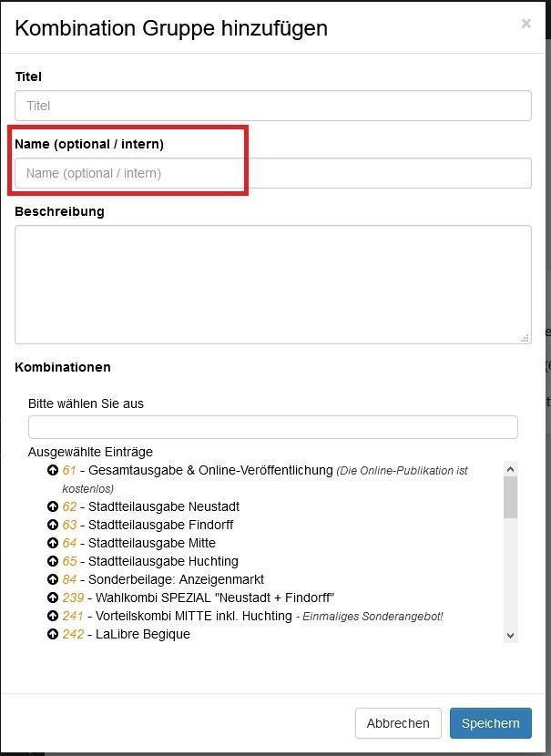The image size is (551, 756).
Task: Click the entries list scrollbar thumb
Action: tap(511, 497)
